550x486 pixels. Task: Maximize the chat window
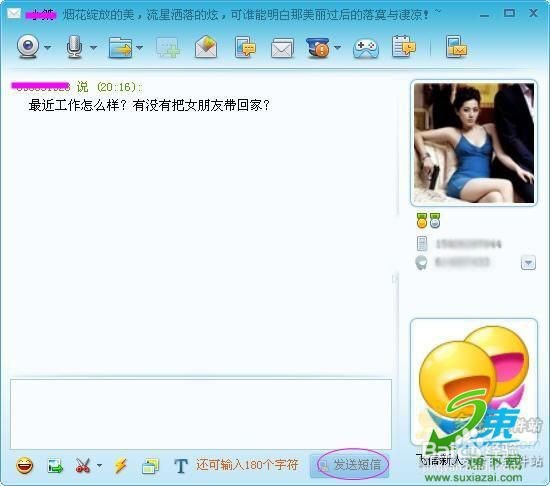[x=509, y=13]
